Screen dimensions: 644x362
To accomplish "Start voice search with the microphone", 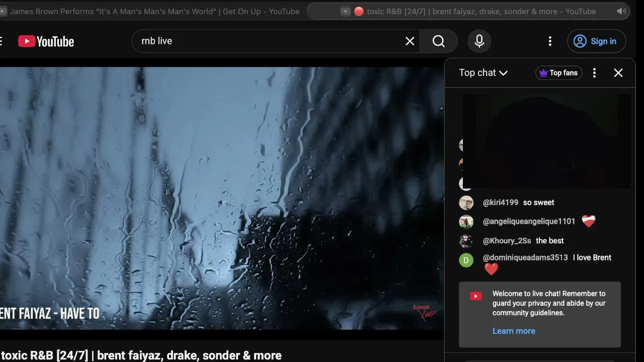I will [x=479, y=41].
